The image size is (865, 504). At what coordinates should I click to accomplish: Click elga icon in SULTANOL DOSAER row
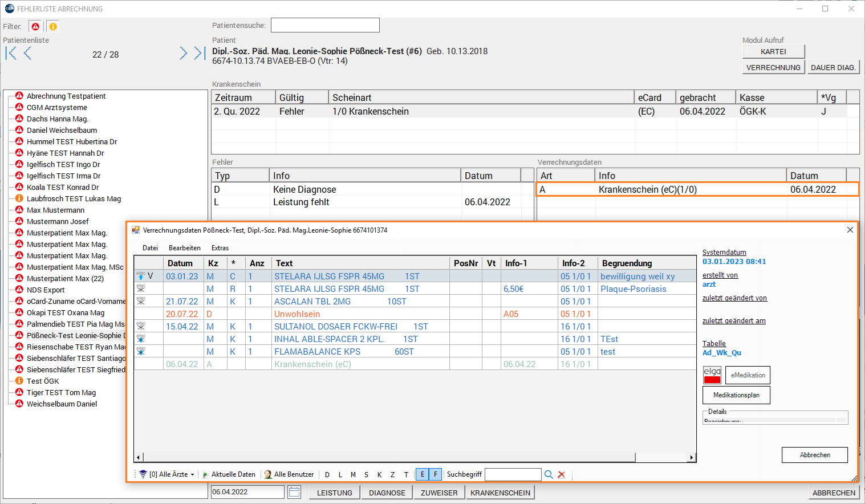(x=141, y=326)
